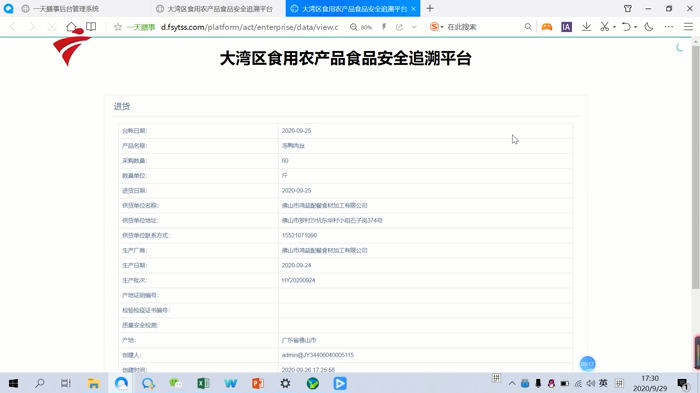
Task: Click the search magnifier icon
Action: [x=528, y=27]
